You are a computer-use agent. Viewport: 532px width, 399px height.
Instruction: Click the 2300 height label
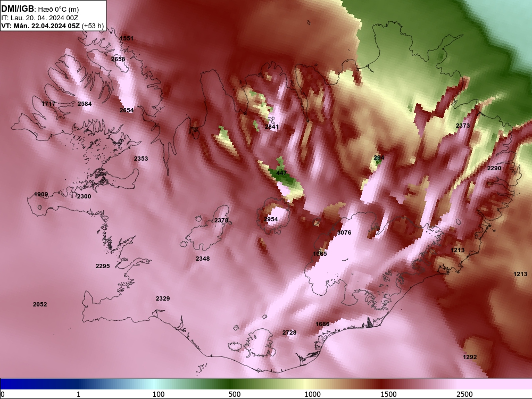point(84,196)
